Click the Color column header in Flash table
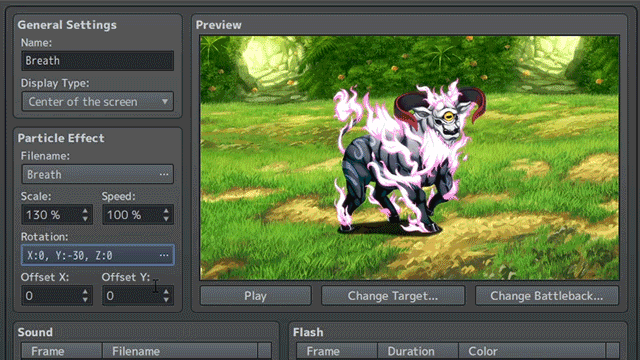This screenshot has width=640, height=360. pos(532,351)
